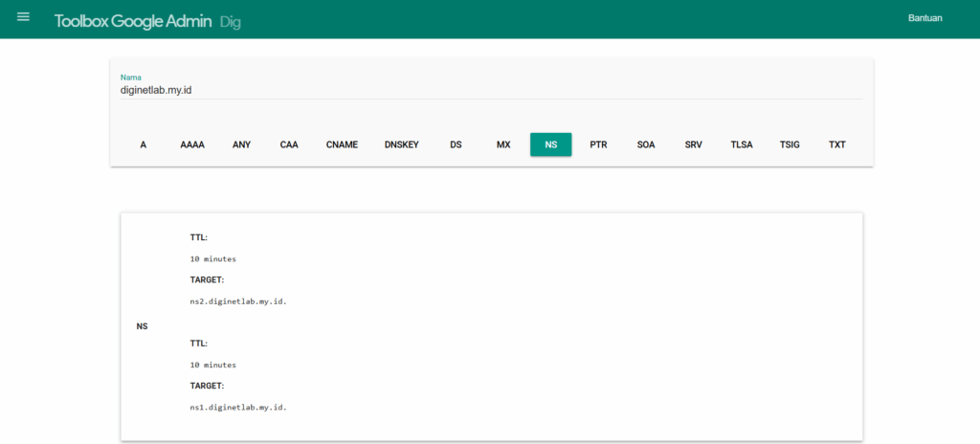Image resolution: width=980 pixels, height=444 pixels.
Task: Click the Toolbox Google Admin title
Action: [x=134, y=21]
